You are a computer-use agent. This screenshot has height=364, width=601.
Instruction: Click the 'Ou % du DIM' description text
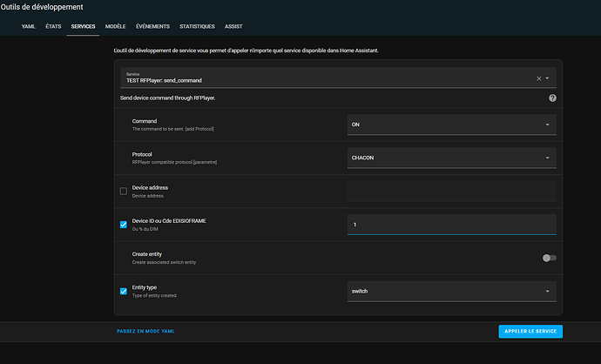tap(145, 229)
